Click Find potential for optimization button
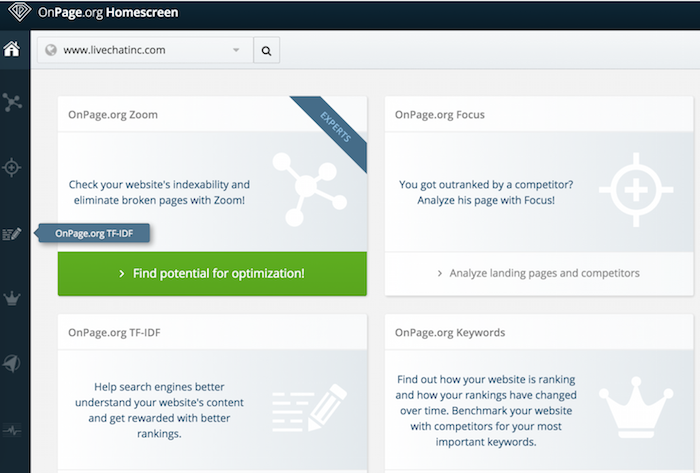700x473 pixels. click(x=211, y=273)
